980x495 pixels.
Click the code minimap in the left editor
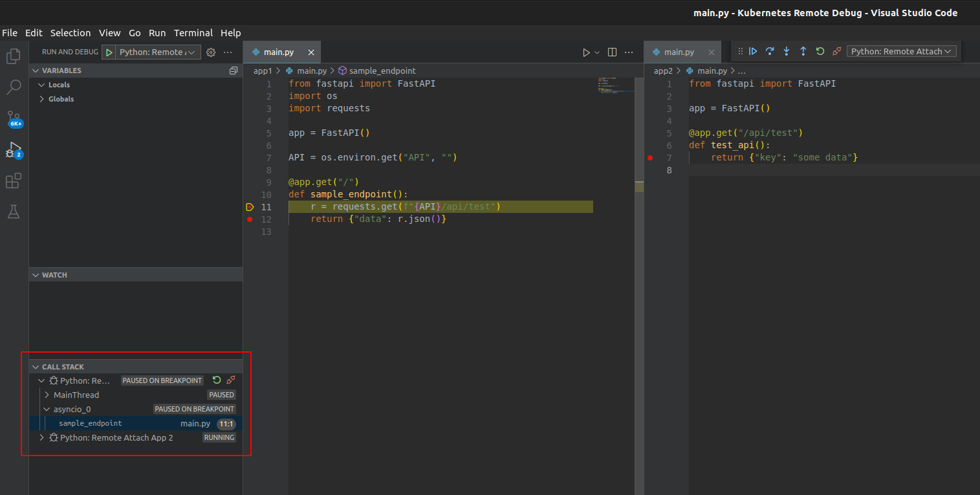tap(616, 85)
